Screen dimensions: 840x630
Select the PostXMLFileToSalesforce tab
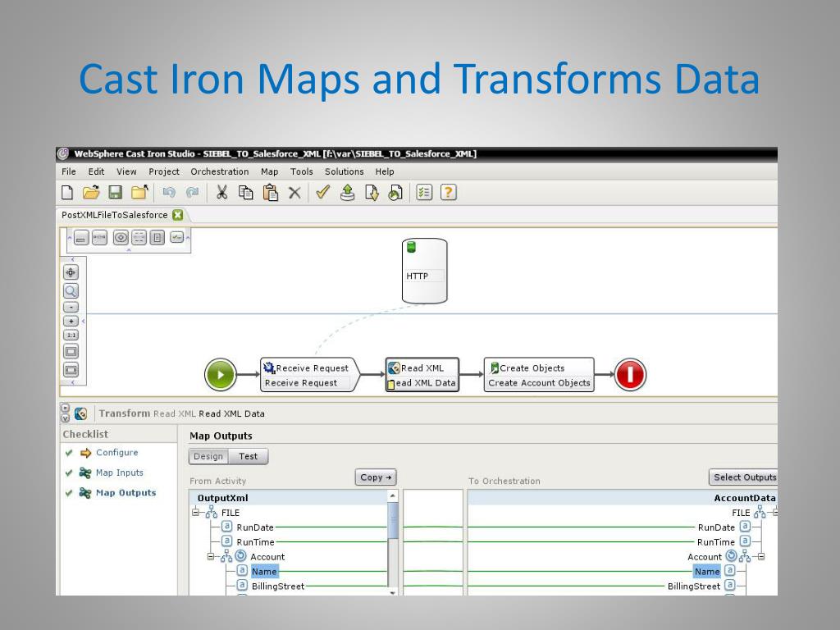pos(115,215)
